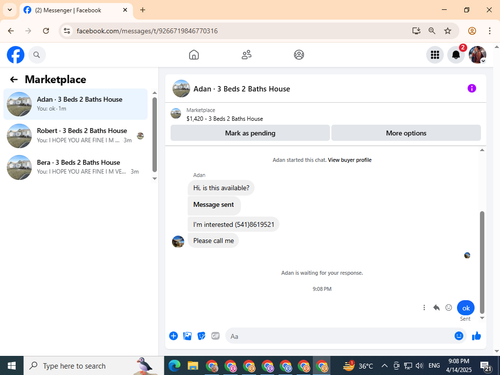Open the Windows notification center
This screenshot has height=375, width=500.
[x=486, y=366]
